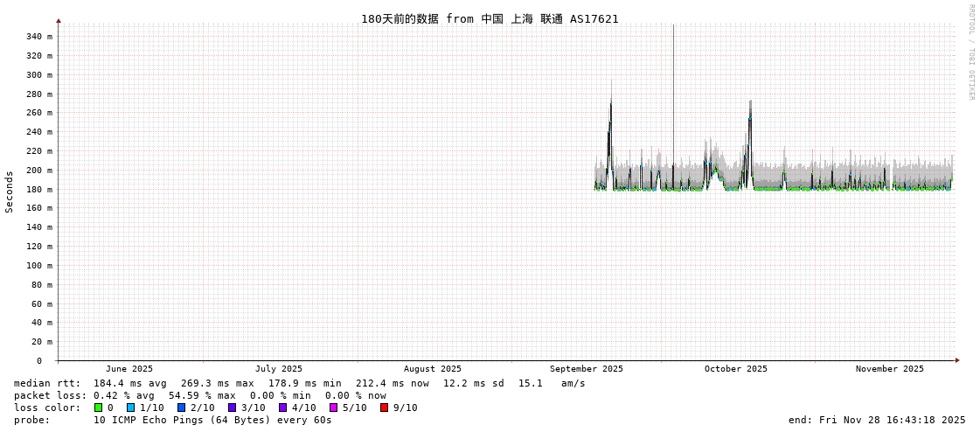Click the red 9/10 loss swatch
The height and width of the screenshot is (432, 980).
[384, 408]
